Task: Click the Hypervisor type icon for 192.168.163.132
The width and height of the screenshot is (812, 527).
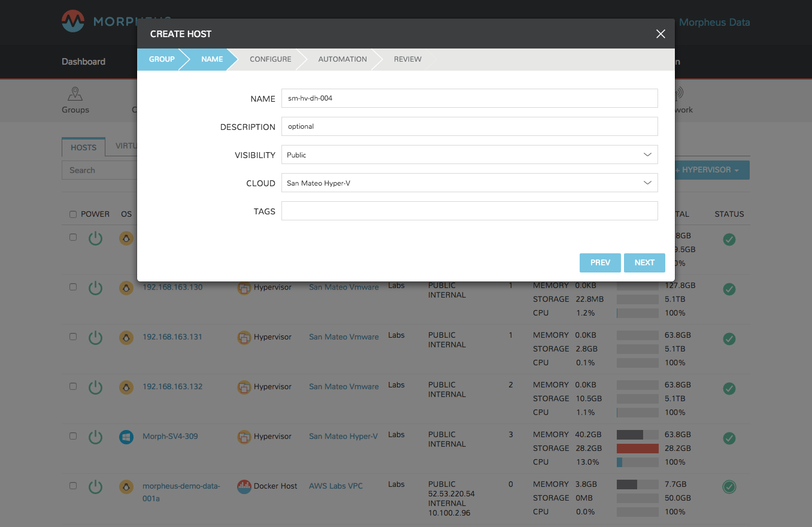Action: coord(244,387)
